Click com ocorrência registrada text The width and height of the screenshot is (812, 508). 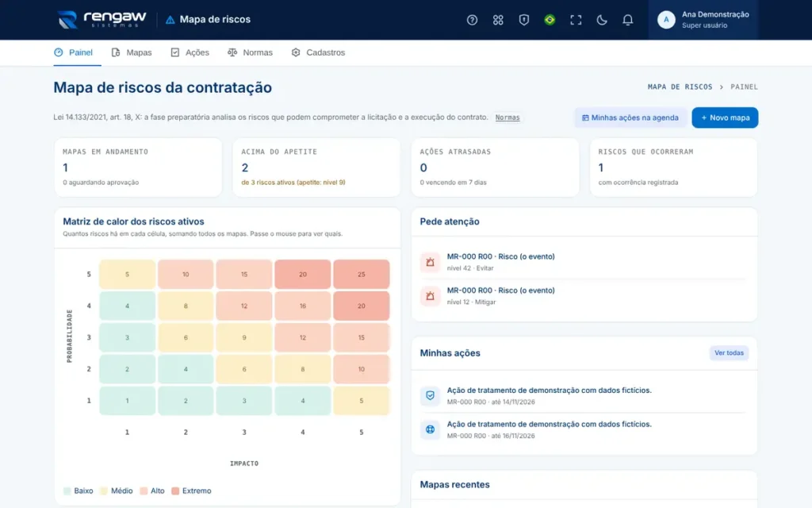pyautogui.click(x=638, y=183)
